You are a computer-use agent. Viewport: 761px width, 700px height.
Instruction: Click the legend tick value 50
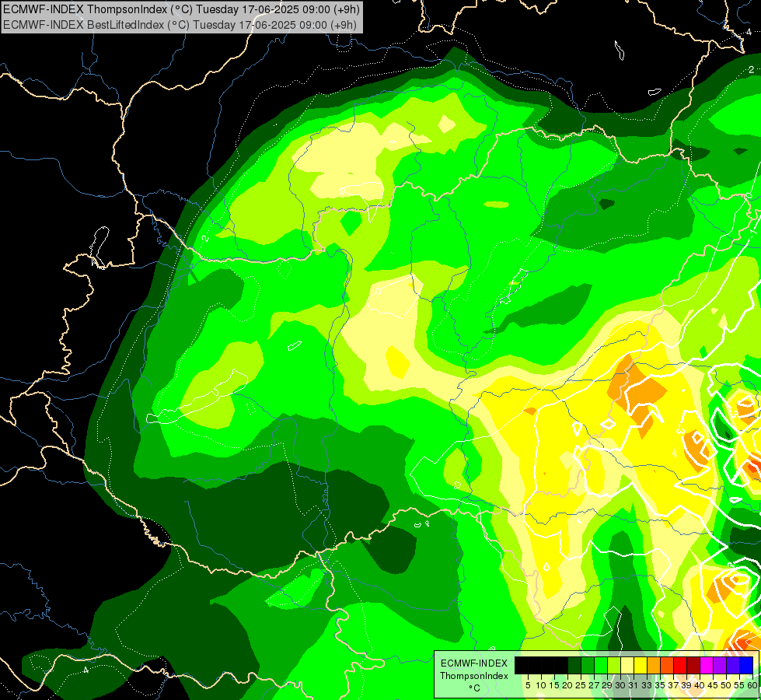[x=727, y=685]
